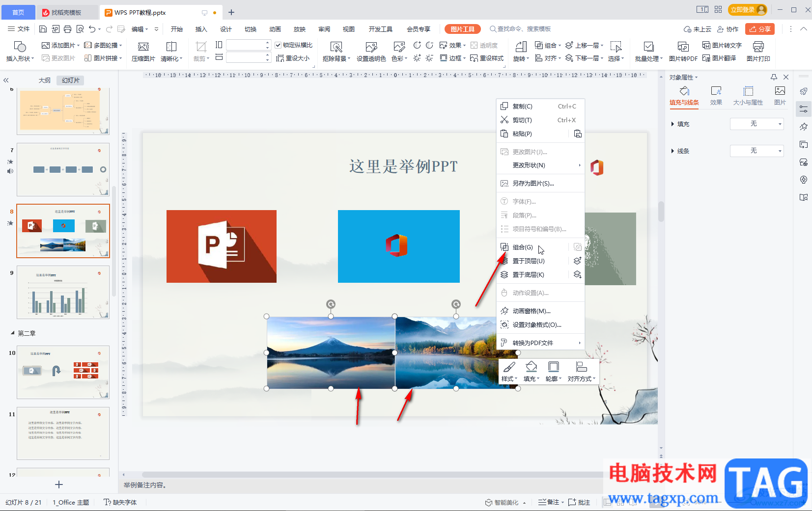Screen dimensions: 812x511
Task: Expand the Fill (填充) section
Action: pyautogui.click(x=672, y=124)
